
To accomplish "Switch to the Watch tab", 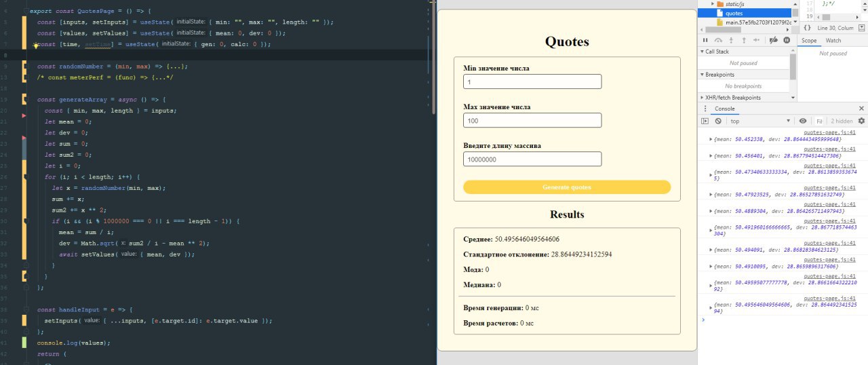I will [x=833, y=41].
